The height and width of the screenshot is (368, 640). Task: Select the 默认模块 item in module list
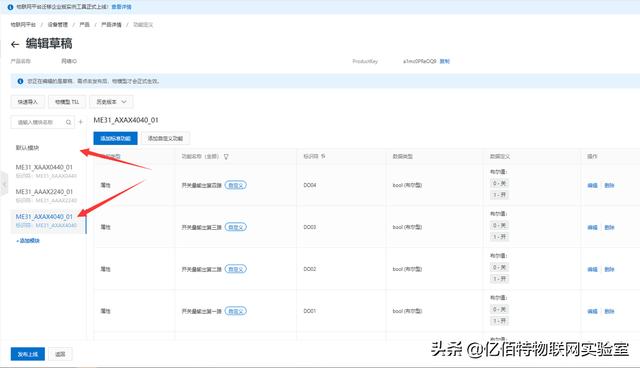[27, 148]
